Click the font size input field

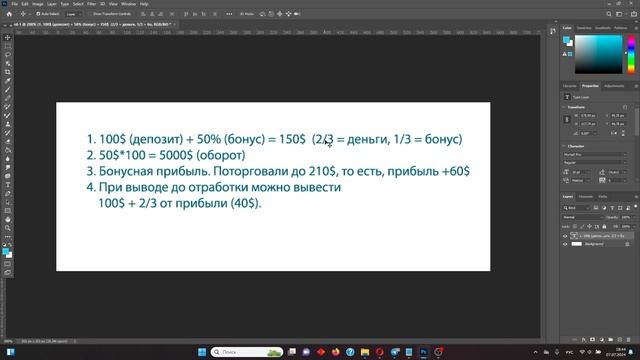pyautogui.click(x=579, y=172)
